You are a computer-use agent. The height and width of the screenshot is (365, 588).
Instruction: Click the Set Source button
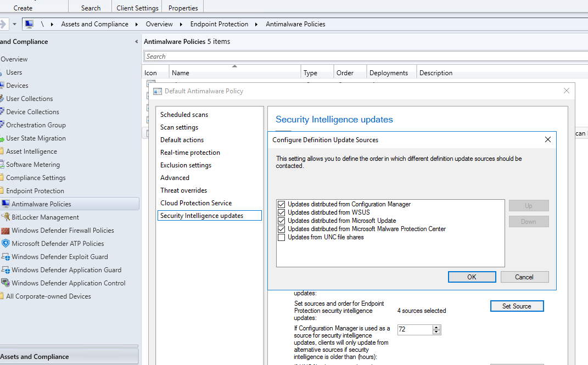tap(517, 306)
